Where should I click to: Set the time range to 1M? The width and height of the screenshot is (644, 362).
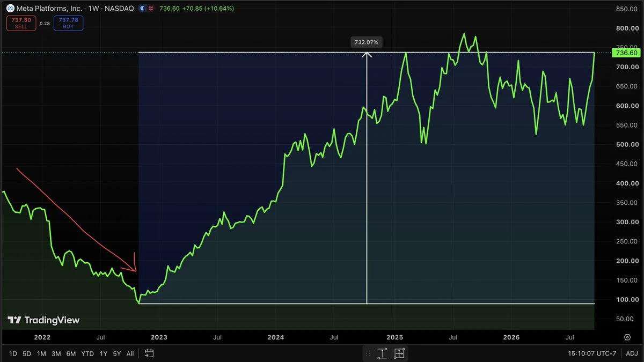click(41, 353)
